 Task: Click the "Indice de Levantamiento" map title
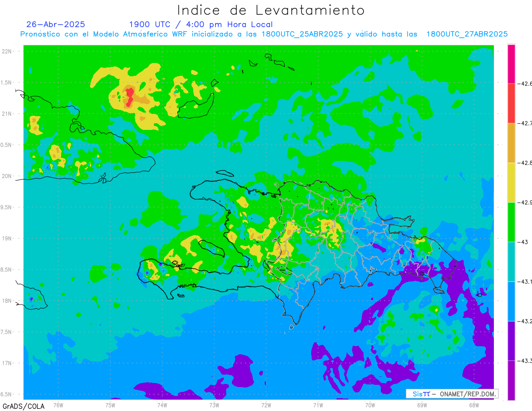[270, 10]
